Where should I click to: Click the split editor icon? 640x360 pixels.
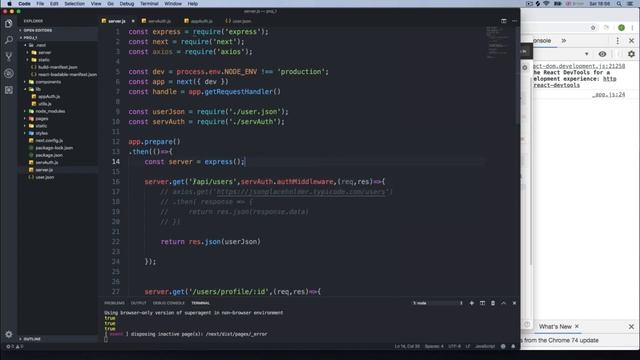tap(504, 21)
